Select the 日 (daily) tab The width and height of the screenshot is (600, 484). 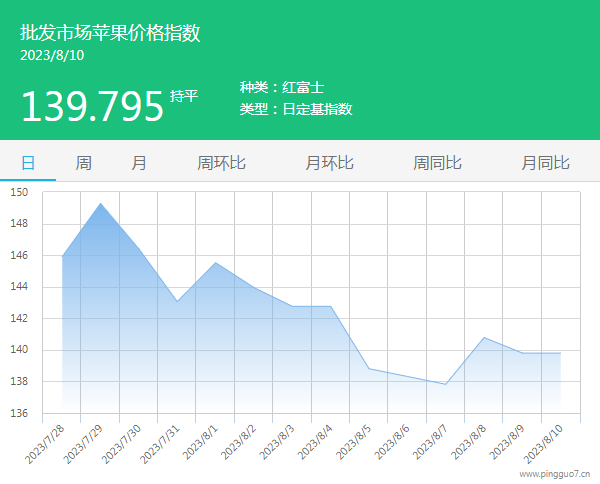pyautogui.click(x=28, y=163)
